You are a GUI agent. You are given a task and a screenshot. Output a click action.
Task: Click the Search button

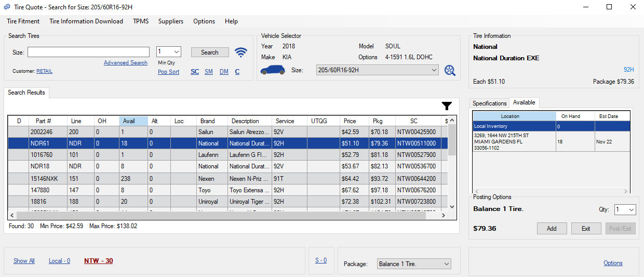[210, 52]
